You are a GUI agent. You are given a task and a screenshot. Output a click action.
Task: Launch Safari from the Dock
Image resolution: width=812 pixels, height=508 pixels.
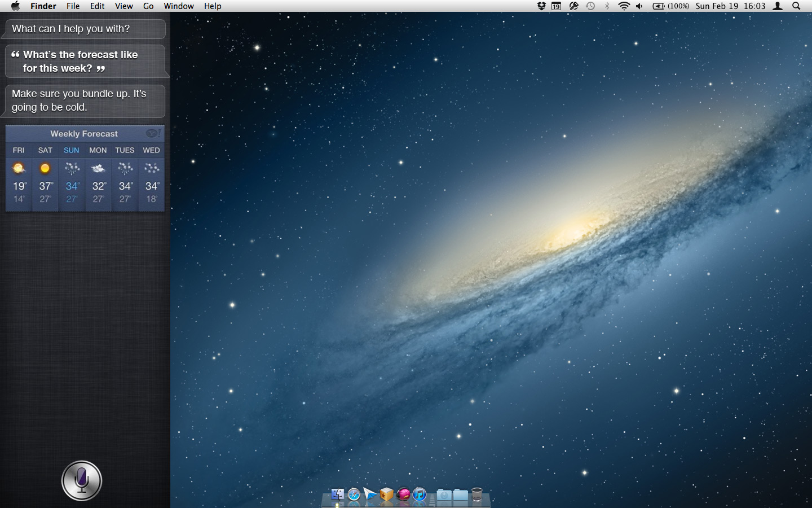pos(354,494)
